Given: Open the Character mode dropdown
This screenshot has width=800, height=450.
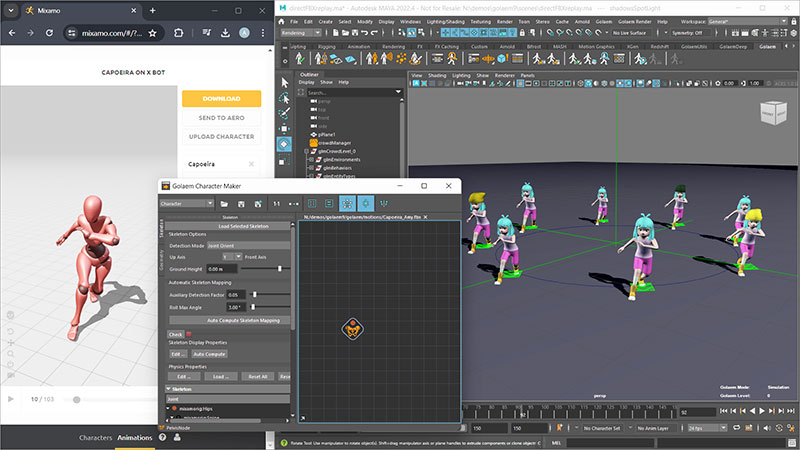Looking at the screenshot, I should click(x=186, y=203).
